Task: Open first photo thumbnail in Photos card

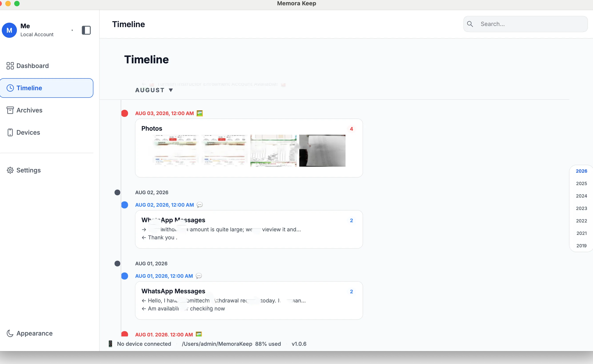Action: (176, 150)
